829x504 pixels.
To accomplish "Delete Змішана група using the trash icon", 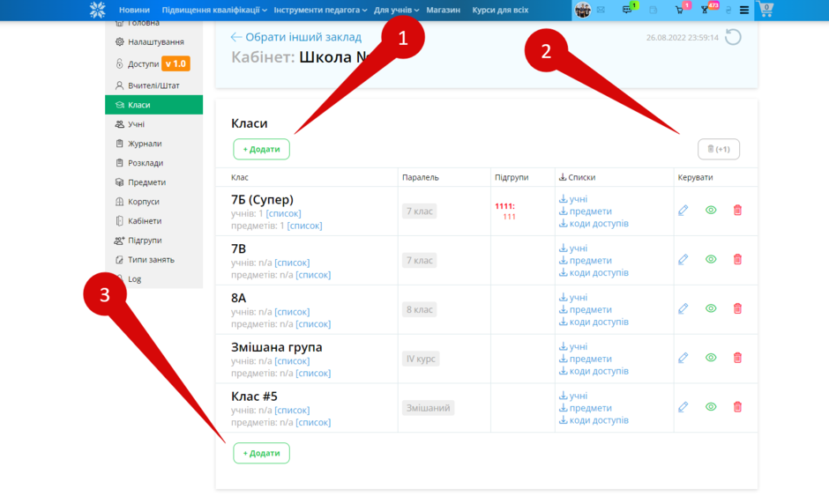I will pyautogui.click(x=737, y=358).
